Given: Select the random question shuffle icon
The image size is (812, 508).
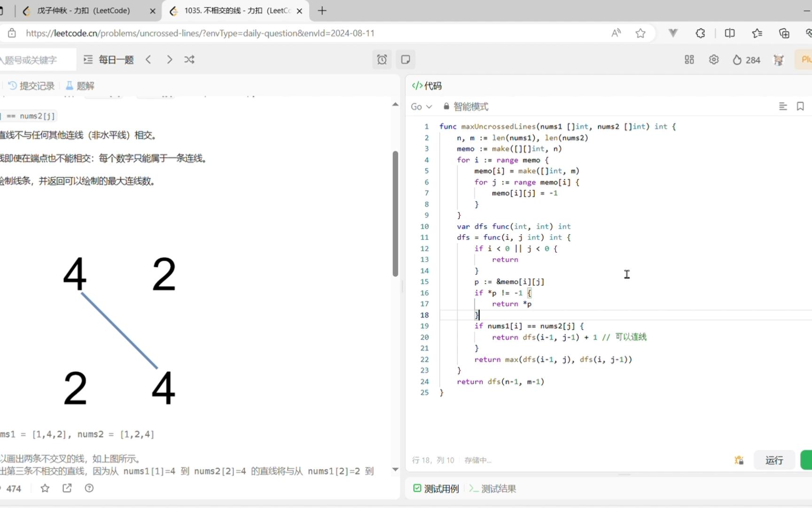Looking at the screenshot, I should coord(189,59).
